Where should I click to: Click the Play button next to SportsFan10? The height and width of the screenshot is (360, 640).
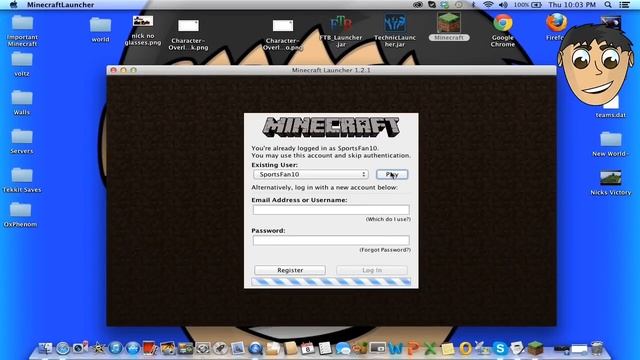(x=392, y=174)
